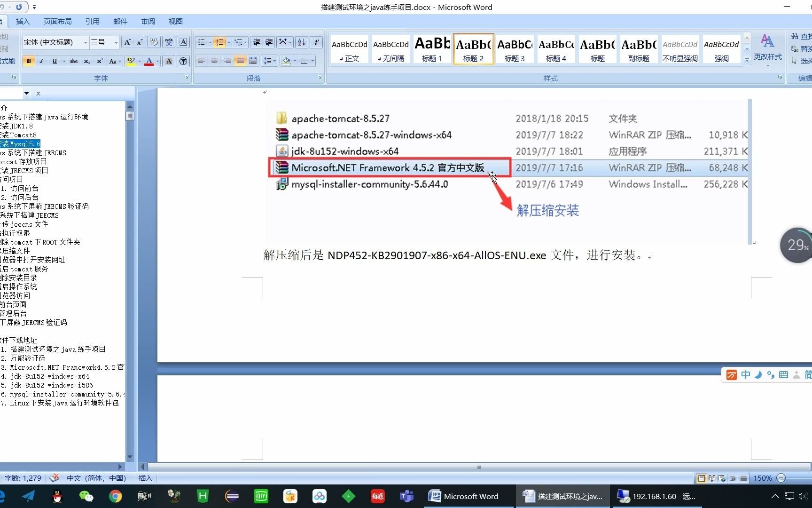Image resolution: width=812 pixels, height=508 pixels.
Task: Toggle bold formatting in the font group
Action: (29, 61)
